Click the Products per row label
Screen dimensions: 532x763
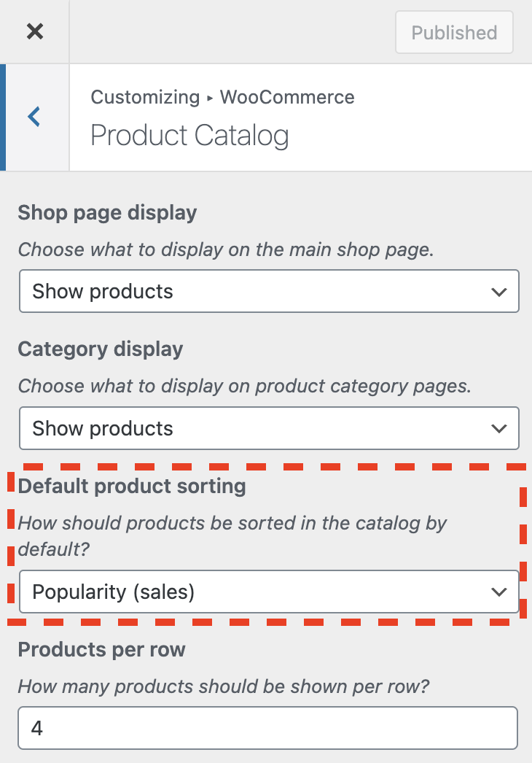(101, 650)
